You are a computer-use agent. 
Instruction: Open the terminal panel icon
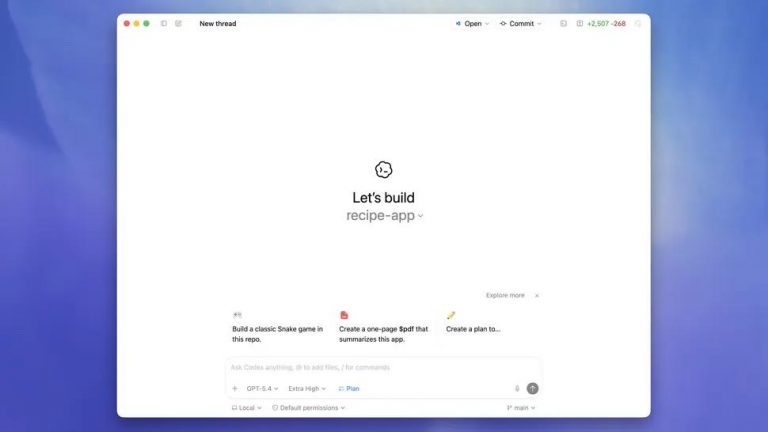click(563, 24)
